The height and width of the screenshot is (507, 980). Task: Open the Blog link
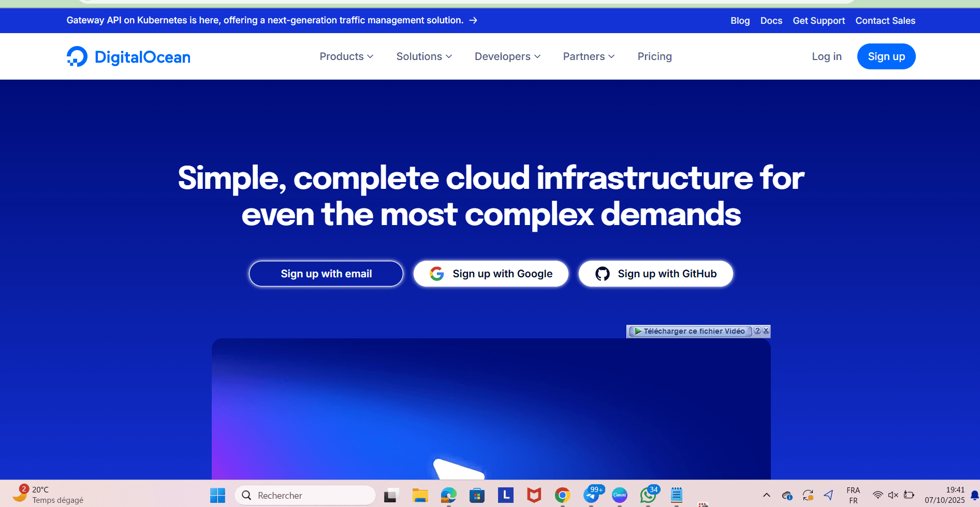pos(740,21)
